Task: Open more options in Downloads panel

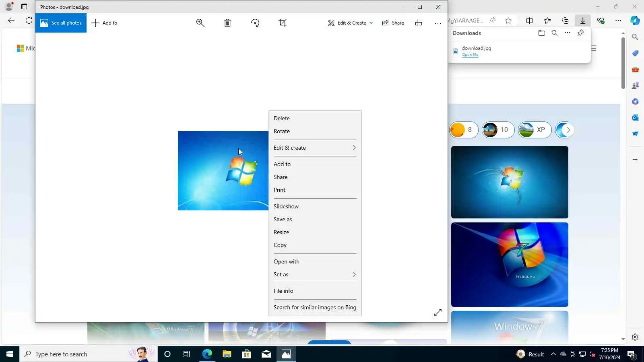Action: 567,33
